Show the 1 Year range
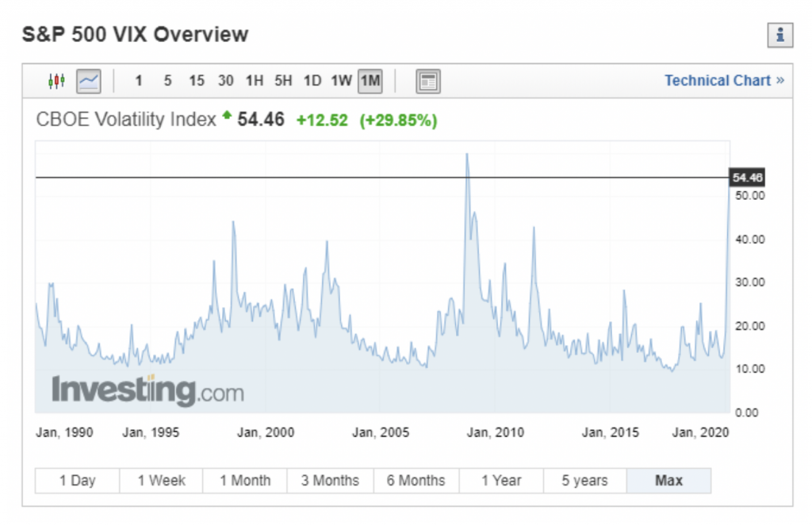Screen dimensions: 812x526 tap(501, 481)
